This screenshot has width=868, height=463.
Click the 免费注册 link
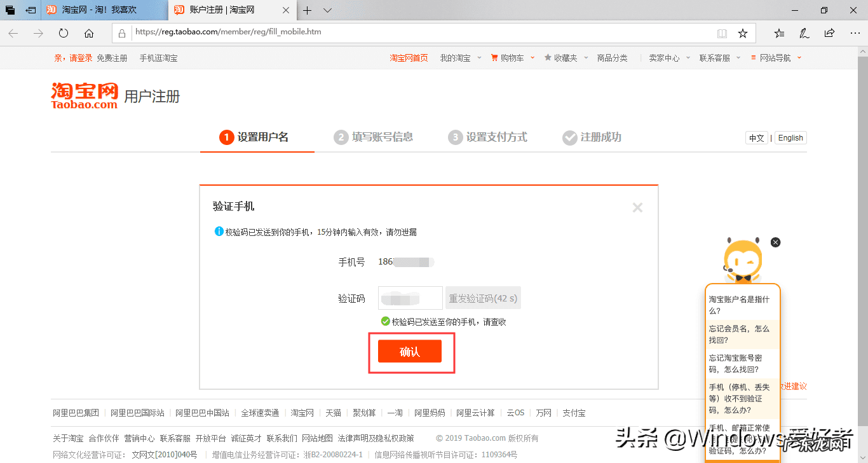(112, 57)
